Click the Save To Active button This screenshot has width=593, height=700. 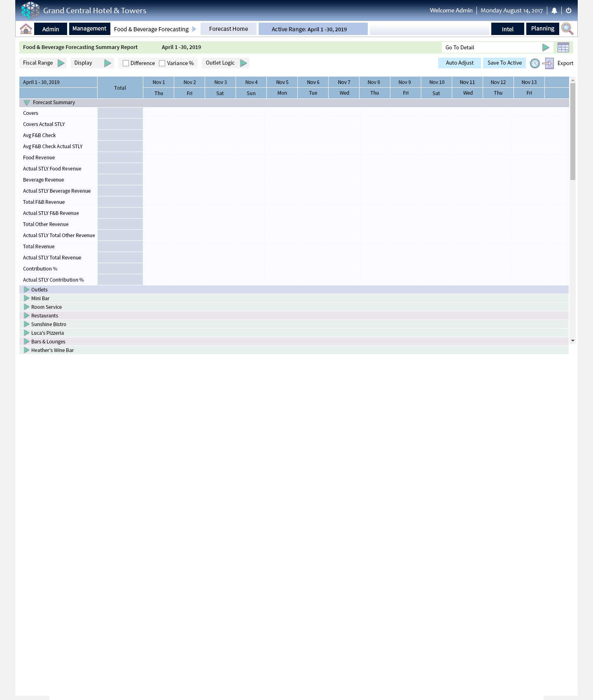pos(504,63)
